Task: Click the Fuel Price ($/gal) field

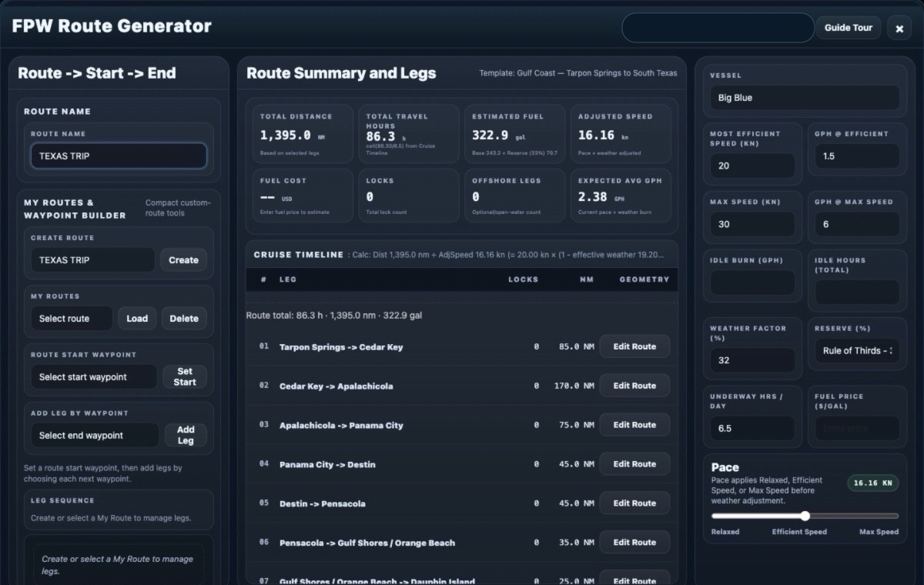Action: click(x=857, y=428)
